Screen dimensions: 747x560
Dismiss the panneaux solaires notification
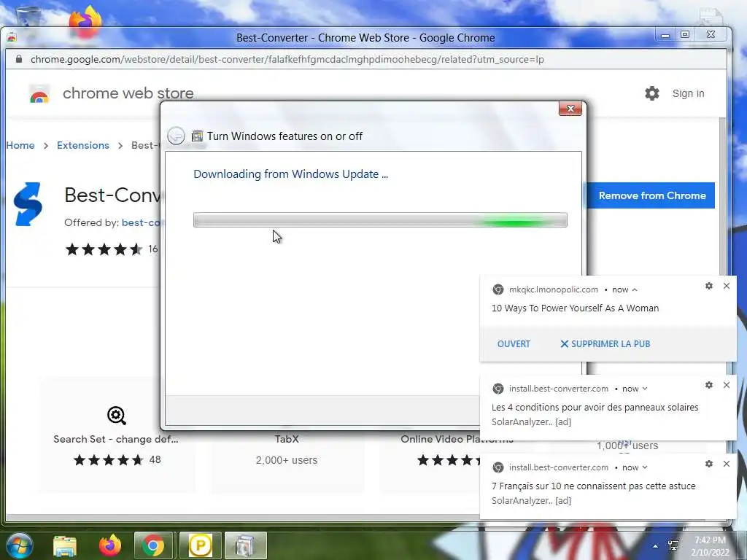[x=727, y=385]
